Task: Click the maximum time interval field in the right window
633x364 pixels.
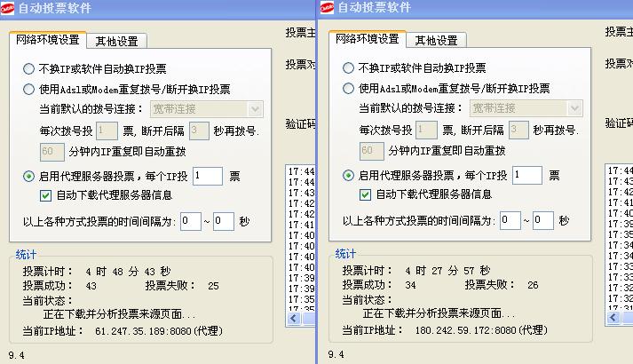Action: [x=542, y=220]
